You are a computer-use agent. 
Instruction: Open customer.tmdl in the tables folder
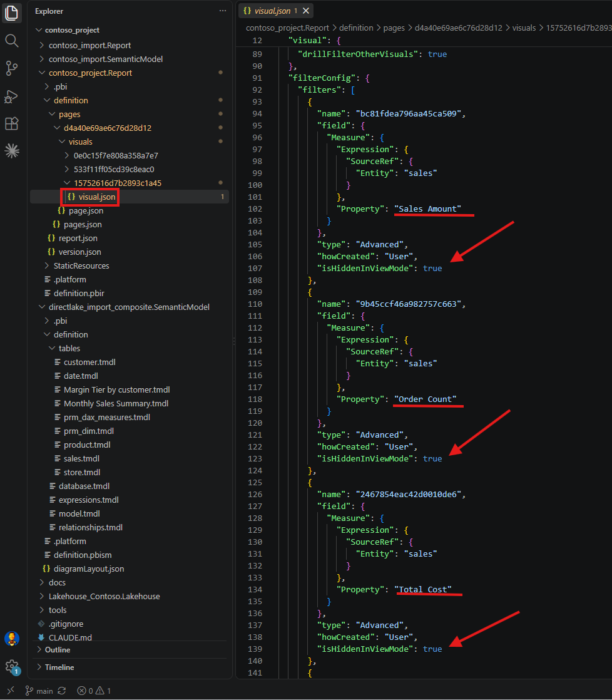(89, 362)
